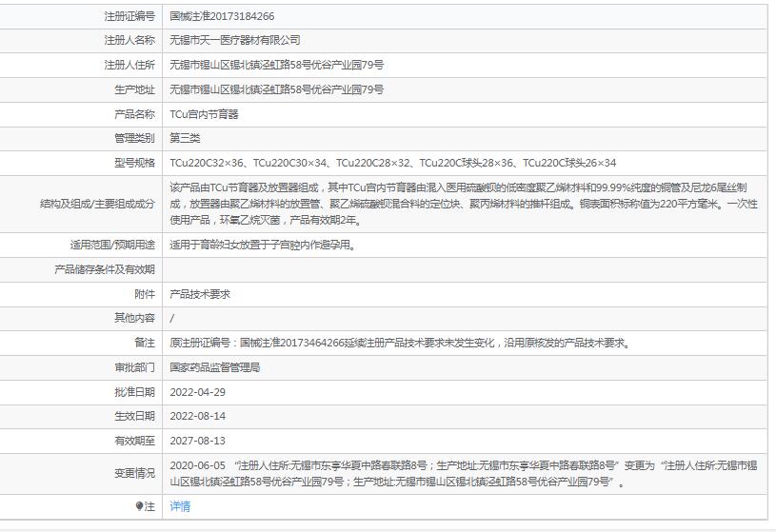Click the 结构及组成/主要组成成分 label
This screenshot has height=532, width=776.
tap(97, 204)
